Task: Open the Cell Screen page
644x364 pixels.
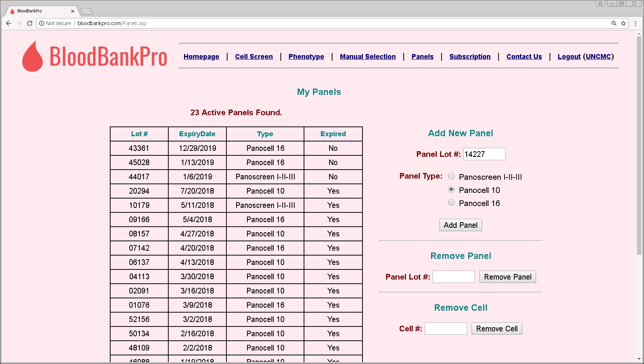Action: tap(254, 57)
